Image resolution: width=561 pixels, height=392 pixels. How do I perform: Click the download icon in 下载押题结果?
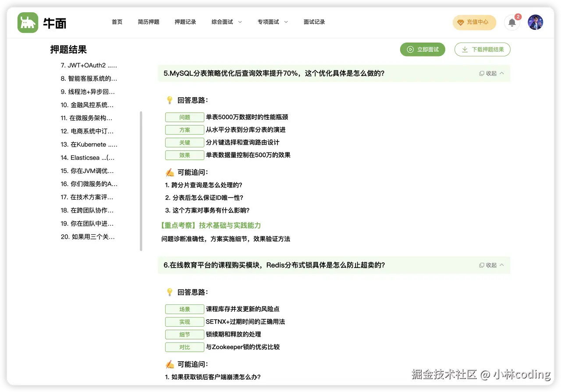(464, 49)
